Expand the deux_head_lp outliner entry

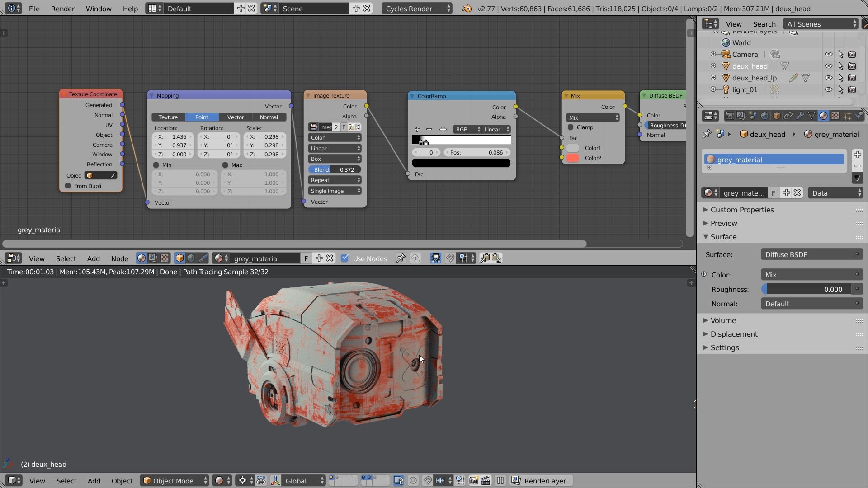pyautogui.click(x=713, y=78)
